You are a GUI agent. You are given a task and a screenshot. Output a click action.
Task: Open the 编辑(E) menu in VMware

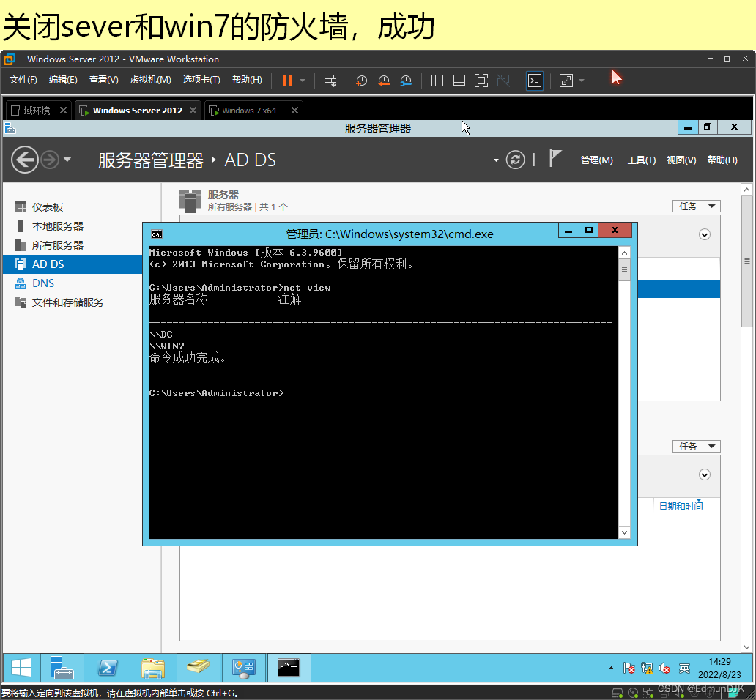(x=63, y=80)
